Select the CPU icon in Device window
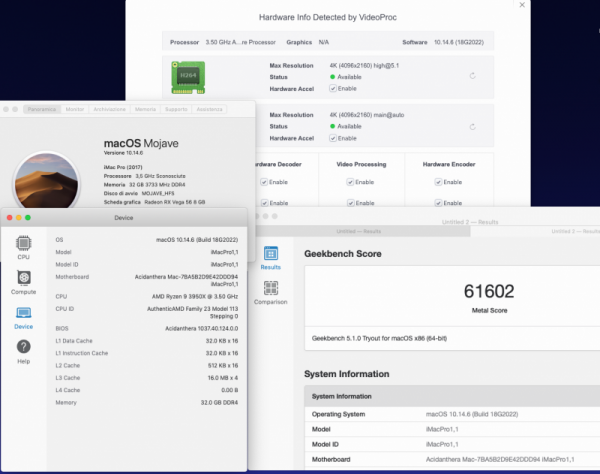 (23, 244)
